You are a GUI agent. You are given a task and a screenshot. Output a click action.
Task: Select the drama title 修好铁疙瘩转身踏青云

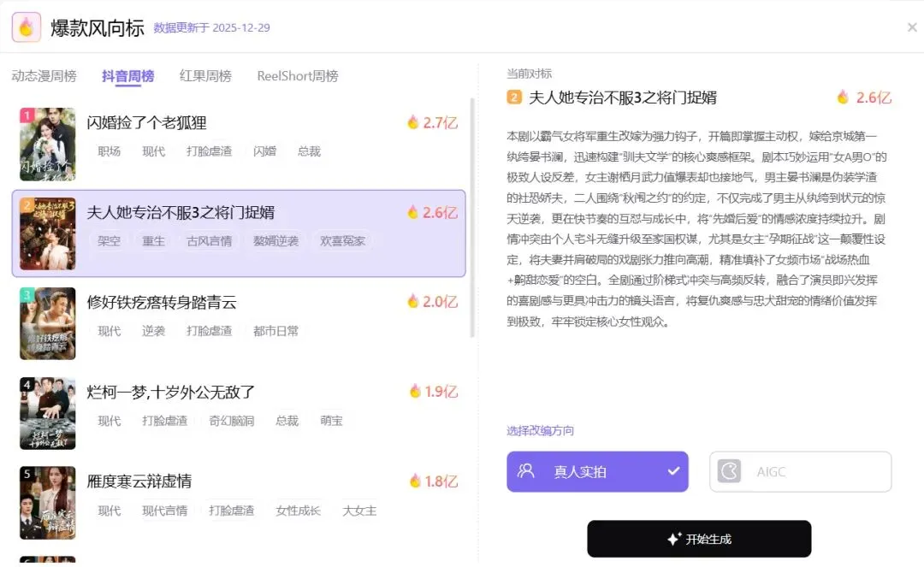click(x=162, y=302)
